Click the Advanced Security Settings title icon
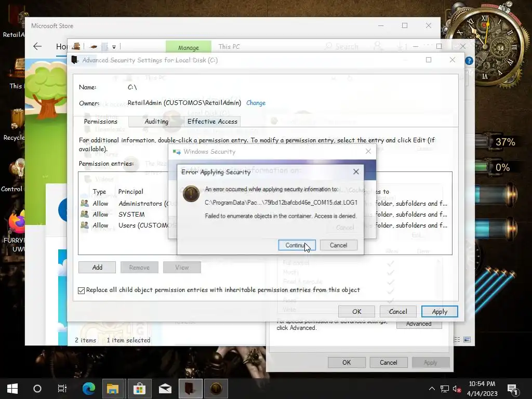Image resolution: width=532 pixels, height=399 pixels. (74, 60)
